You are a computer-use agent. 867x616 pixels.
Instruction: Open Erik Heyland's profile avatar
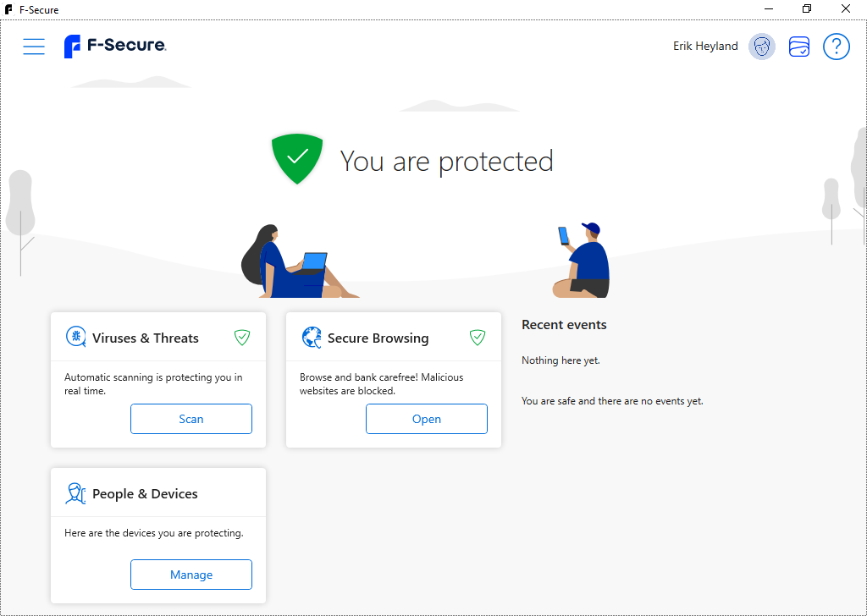coord(762,47)
